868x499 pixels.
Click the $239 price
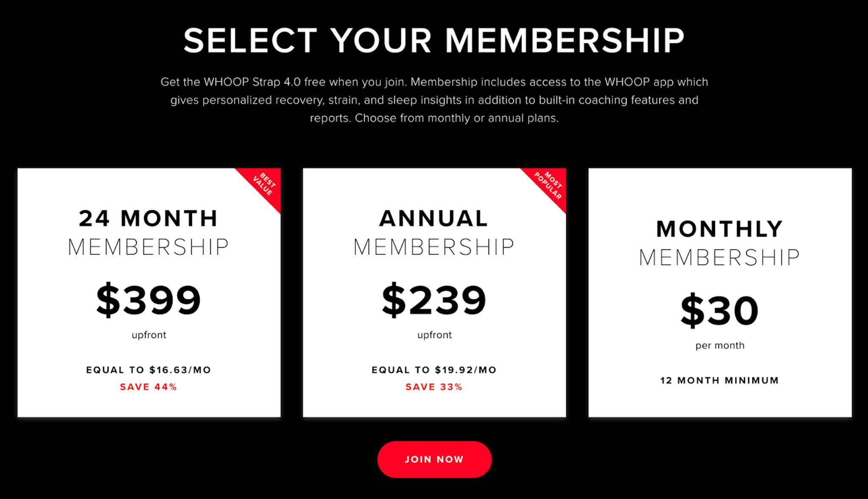click(434, 300)
